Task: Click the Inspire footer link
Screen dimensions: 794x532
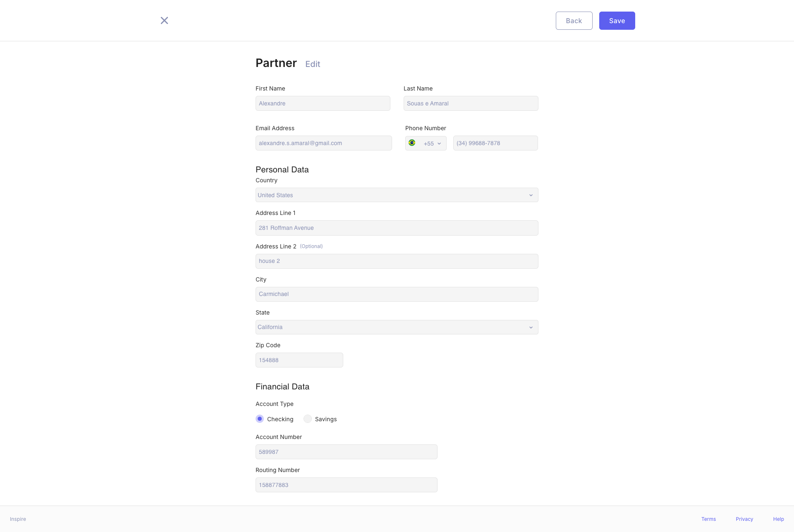Action: pyautogui.click(x=18, y=519)
